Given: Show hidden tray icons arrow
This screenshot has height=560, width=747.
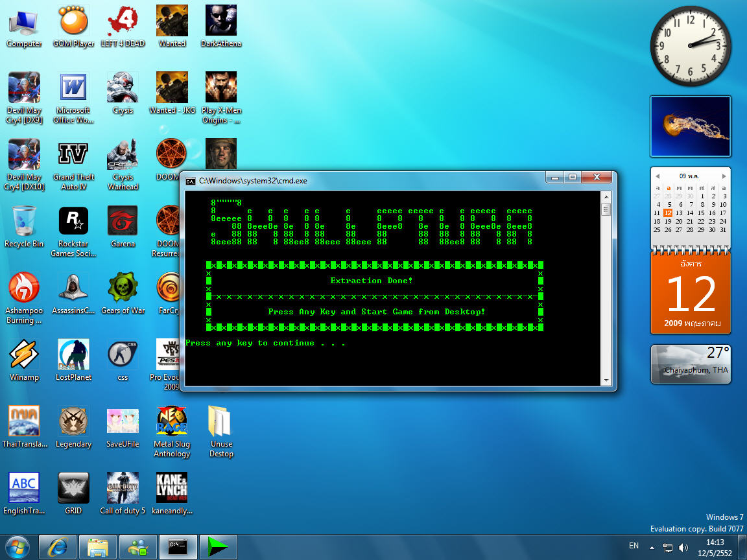Looking at the screenshot, I should tap(652, 548).
